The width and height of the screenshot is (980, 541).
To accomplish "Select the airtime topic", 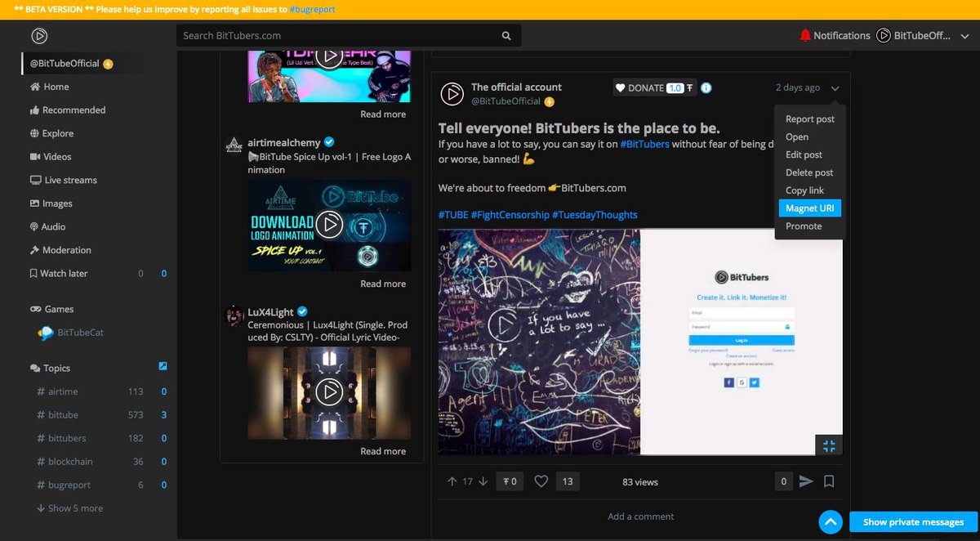I will coord(57,391).
